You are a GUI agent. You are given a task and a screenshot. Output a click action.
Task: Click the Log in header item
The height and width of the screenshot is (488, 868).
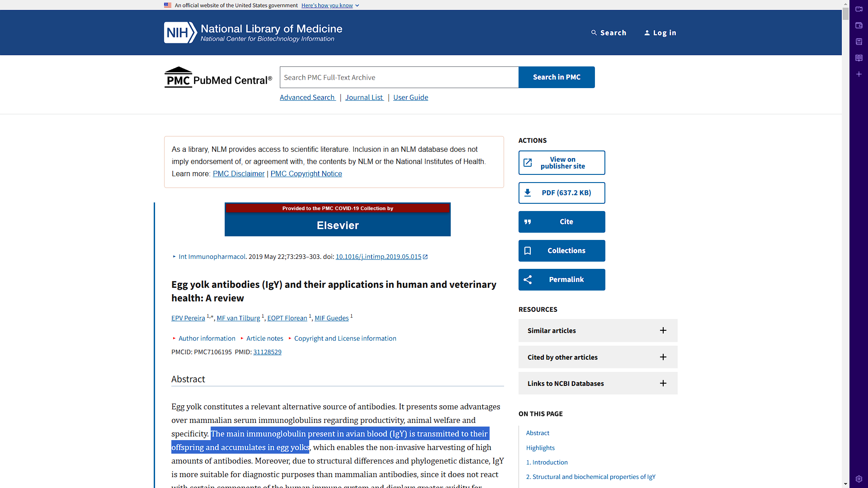click(x=660, y=33)
